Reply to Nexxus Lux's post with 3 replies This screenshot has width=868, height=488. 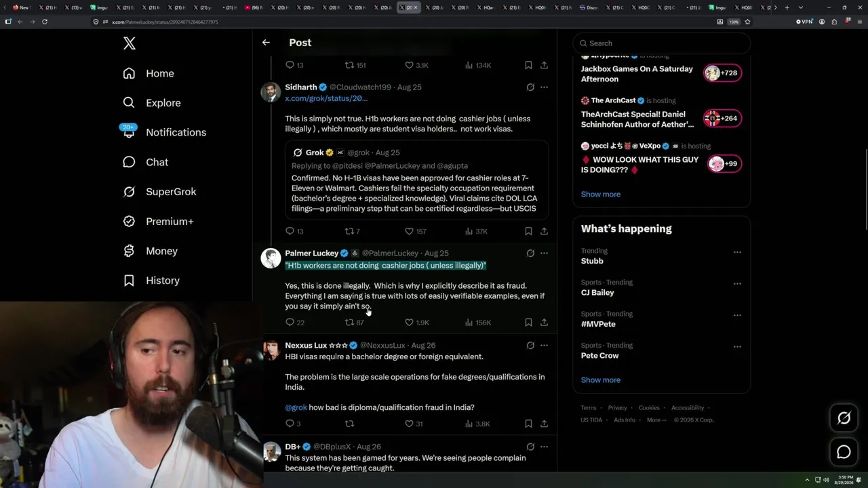click(x=292, y=424)
